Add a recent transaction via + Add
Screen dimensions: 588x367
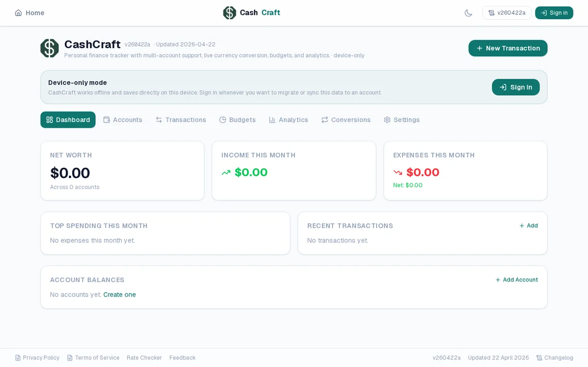[528, 225]
